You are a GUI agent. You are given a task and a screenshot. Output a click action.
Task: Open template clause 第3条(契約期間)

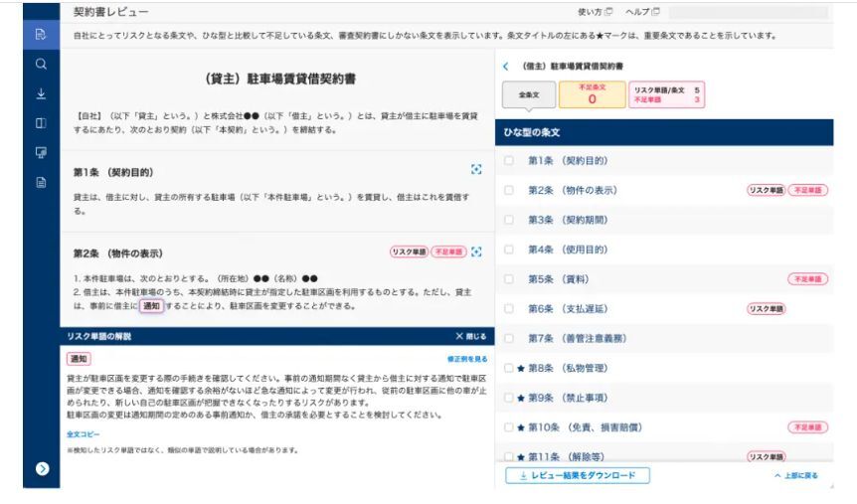point(568,220)
